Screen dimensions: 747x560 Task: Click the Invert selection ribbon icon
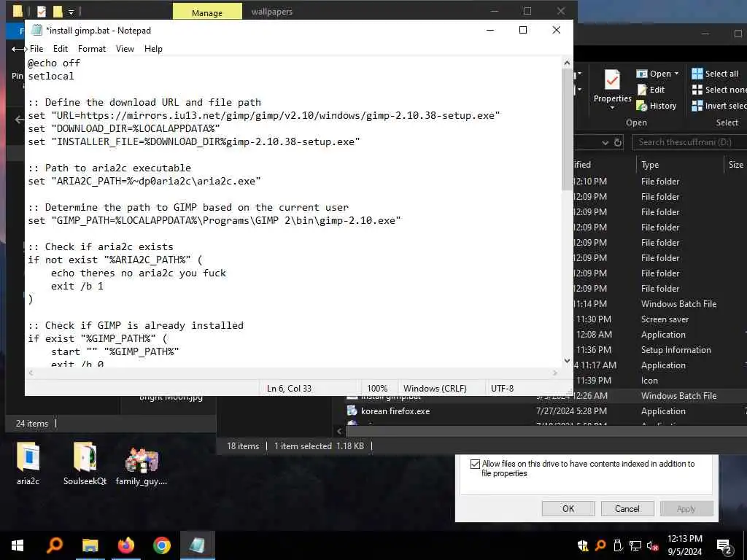[x=697, y=106]
